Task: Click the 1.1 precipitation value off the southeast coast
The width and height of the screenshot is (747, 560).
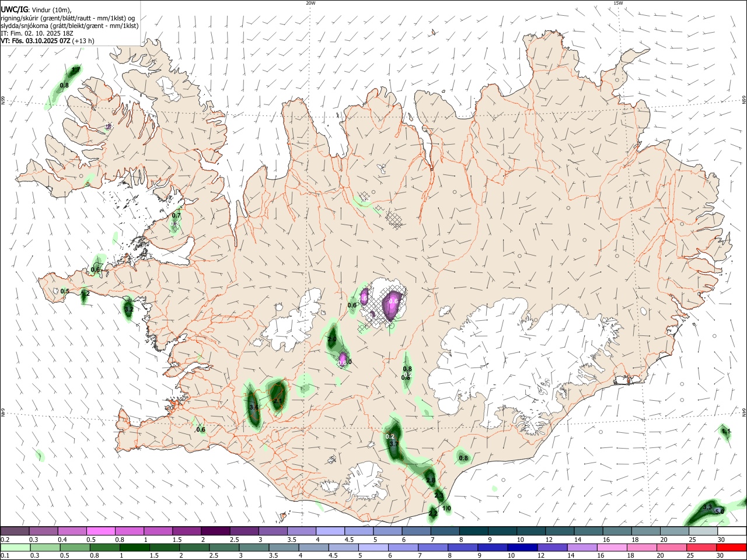Action: 726,431
